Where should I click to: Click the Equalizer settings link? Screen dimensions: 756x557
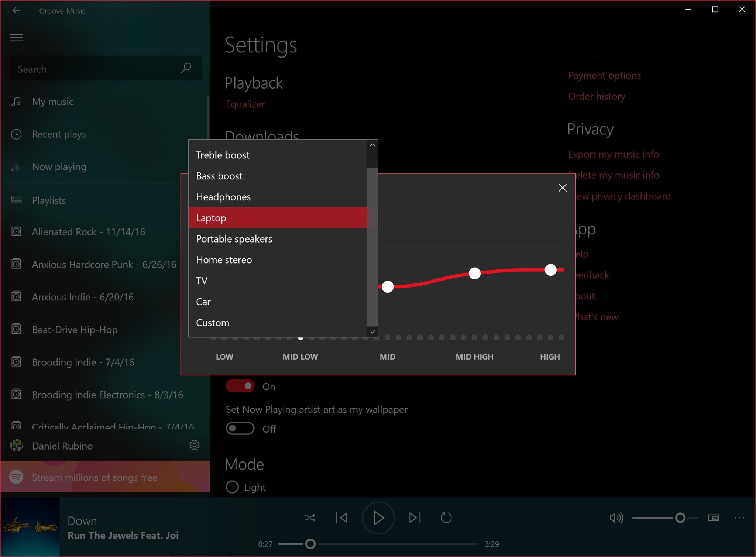(245, 104)
